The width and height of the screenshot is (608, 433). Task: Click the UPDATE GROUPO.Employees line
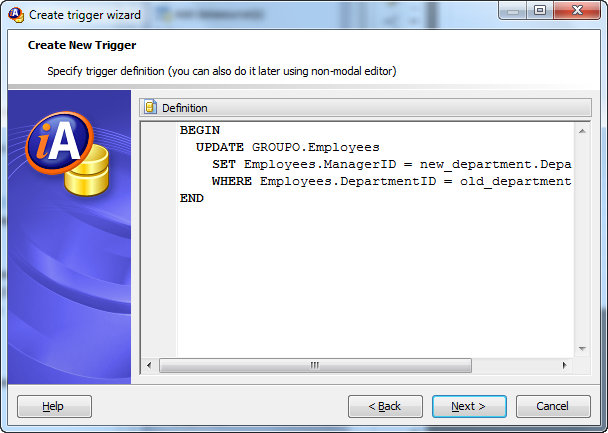pos(287,147)
